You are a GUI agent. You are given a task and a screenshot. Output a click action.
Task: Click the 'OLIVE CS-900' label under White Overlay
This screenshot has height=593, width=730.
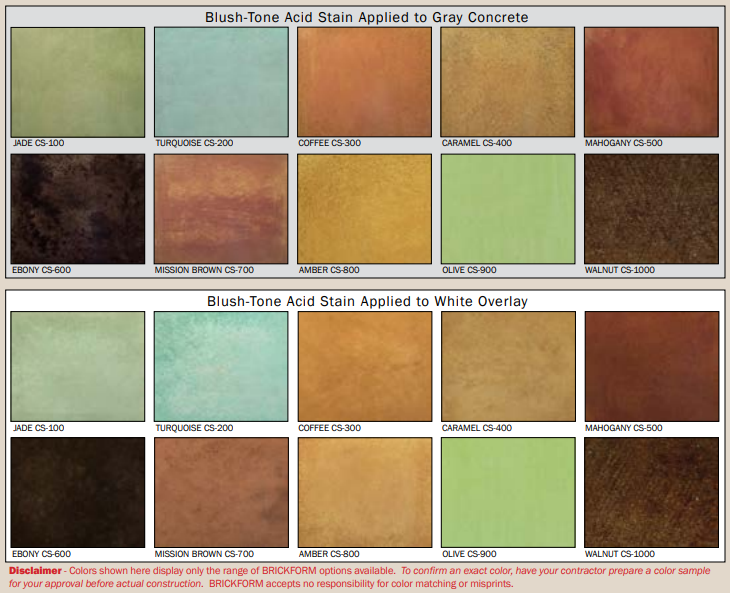click(x=469, y=554)
